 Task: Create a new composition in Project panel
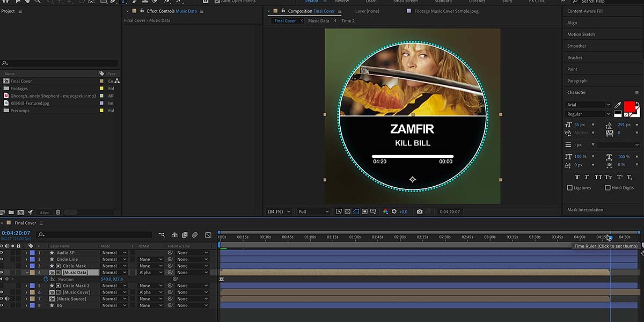point(20,213)
